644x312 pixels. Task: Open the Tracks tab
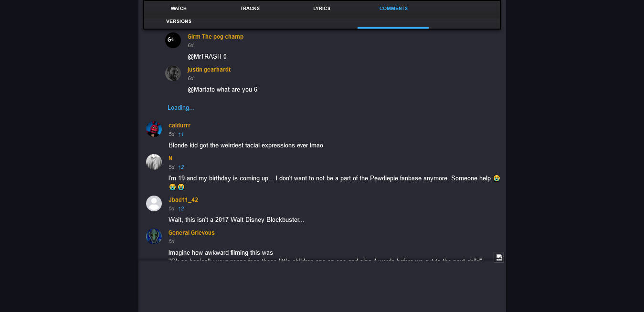point(250,9)
